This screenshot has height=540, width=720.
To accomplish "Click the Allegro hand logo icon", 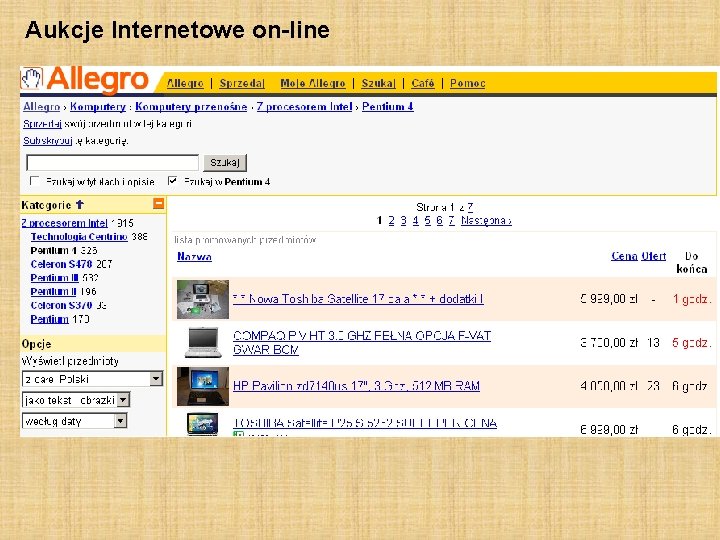I will 32,78.
